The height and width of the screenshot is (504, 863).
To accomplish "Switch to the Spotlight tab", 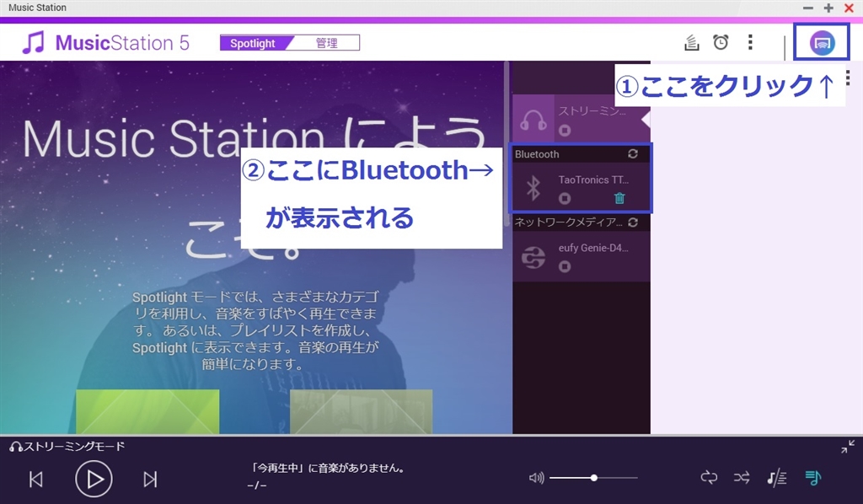I will (253, 43).
